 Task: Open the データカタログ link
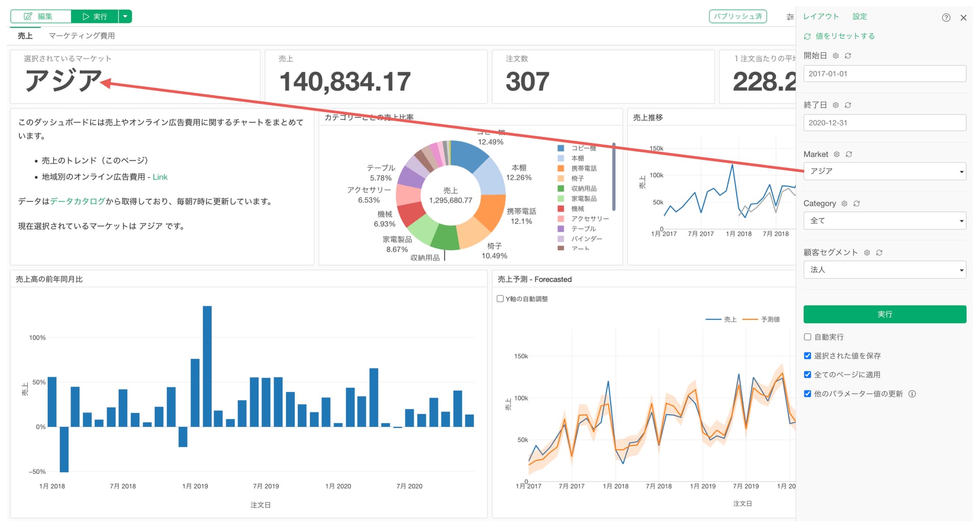click(78, 202)
